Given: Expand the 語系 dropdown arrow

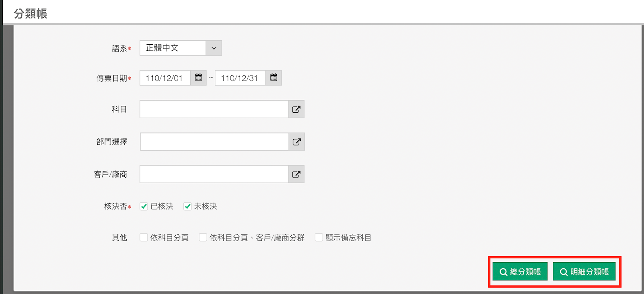Looking at the screenshot, I should [x=214, y=48].
